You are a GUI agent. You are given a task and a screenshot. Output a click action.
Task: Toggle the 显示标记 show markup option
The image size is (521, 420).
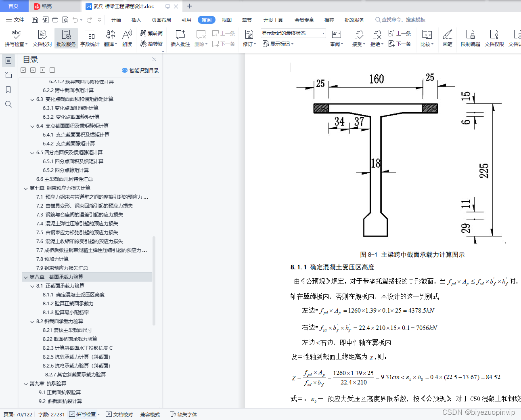click(x=278, y=44)
